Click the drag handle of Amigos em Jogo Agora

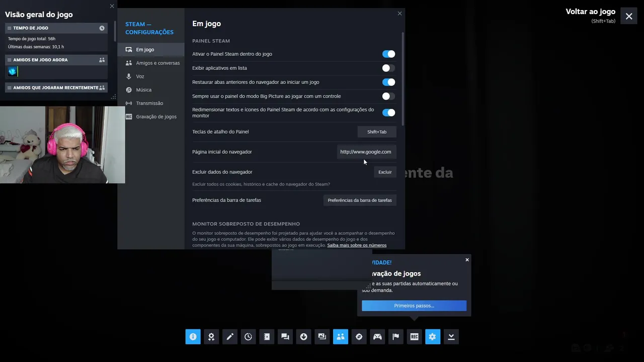[x=9, y=60]
